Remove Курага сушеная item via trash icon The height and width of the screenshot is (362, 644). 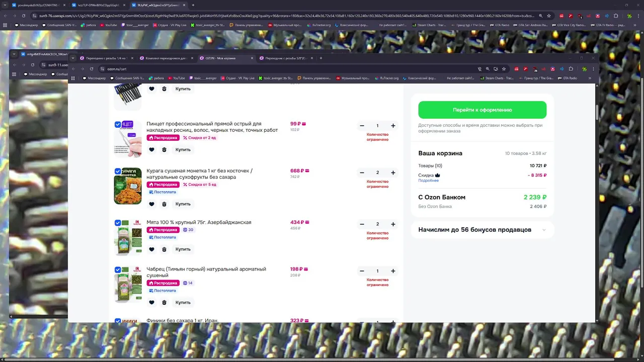[164, 204]
